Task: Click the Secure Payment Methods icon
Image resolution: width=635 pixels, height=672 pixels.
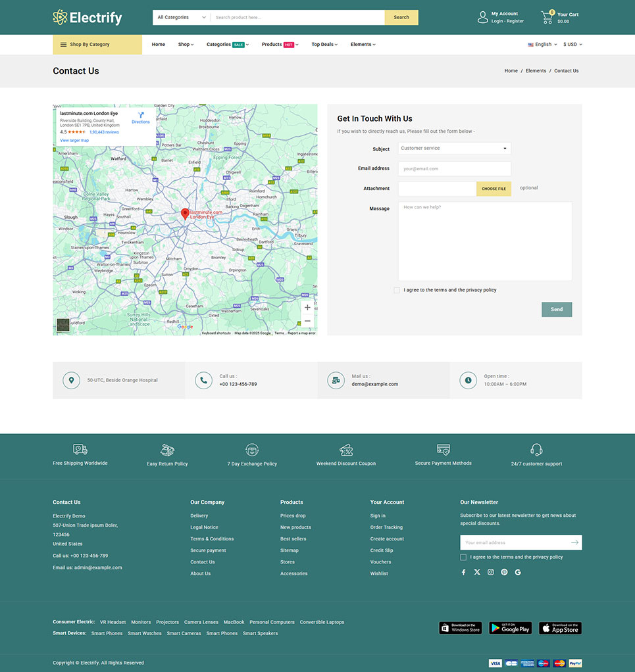Action: pos(444,450)
